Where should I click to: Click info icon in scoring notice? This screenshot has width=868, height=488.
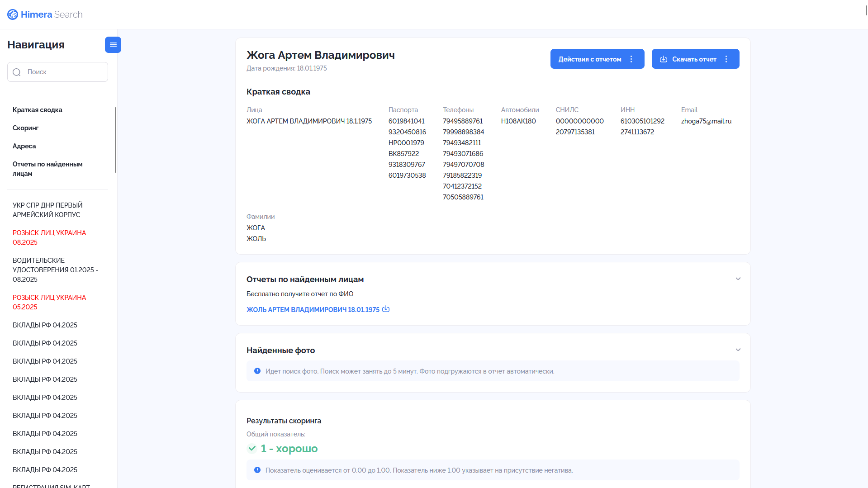click(257, 470)
